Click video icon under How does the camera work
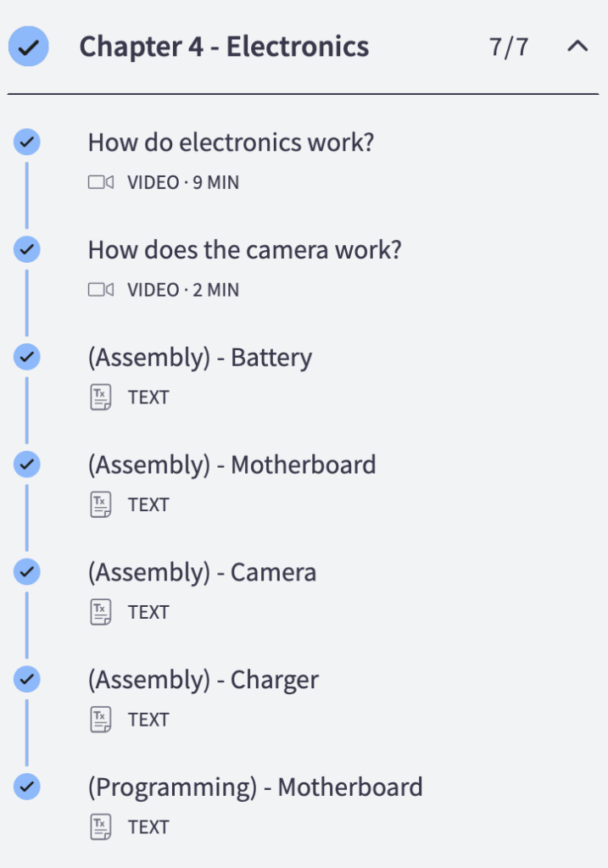 coord(101,290)
